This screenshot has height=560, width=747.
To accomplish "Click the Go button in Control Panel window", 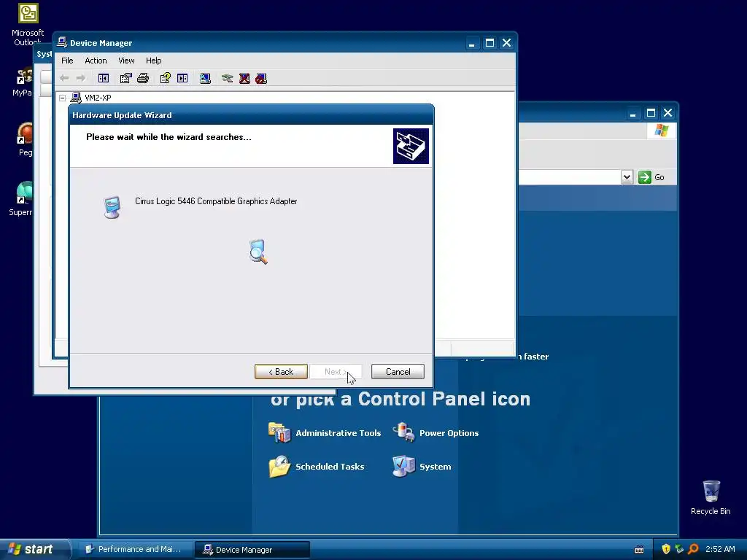I will pos(651,177).
